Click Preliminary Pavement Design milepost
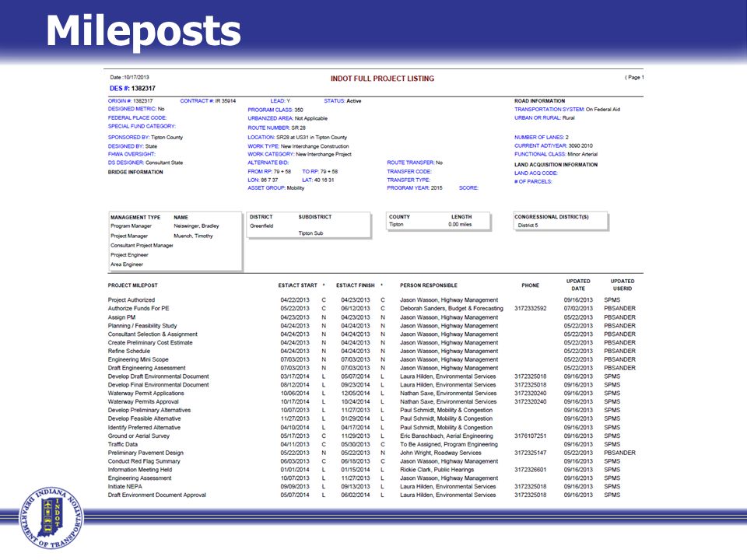The height and width of the screenshot is (560, 747). click(x=146, y=453)
